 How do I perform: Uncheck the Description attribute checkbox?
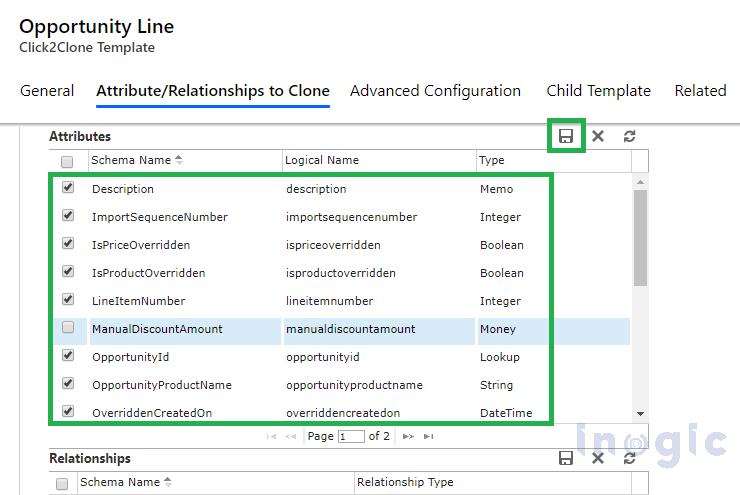tap(68, 187)
